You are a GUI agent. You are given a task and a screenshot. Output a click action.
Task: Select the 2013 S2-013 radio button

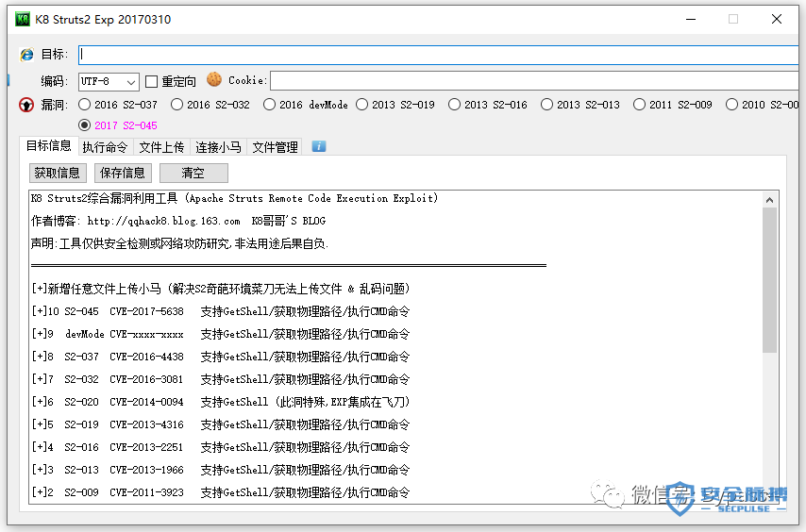coord(547,105)
